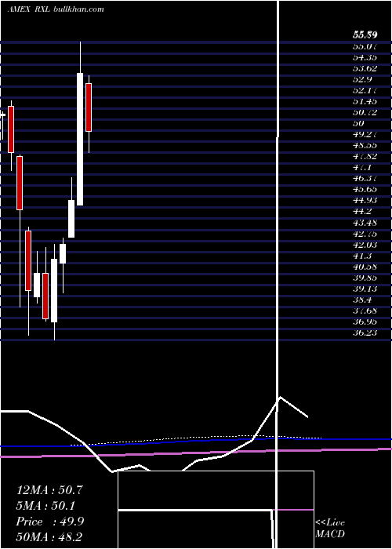Viewport: 392px width, 549px height.
Task: Pick the 42.03 price axis label
Action: (x=365, y=245)
